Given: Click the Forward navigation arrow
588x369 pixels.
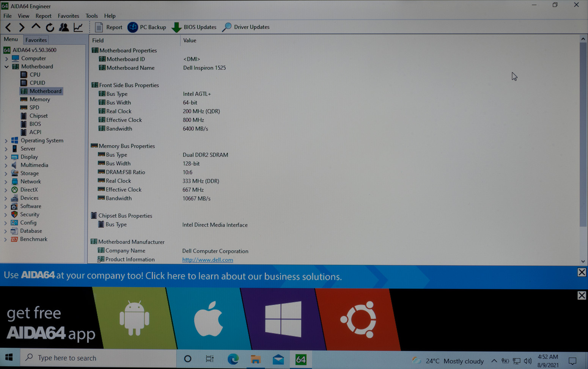Looking at the screenshot, I should click(22, 27).
